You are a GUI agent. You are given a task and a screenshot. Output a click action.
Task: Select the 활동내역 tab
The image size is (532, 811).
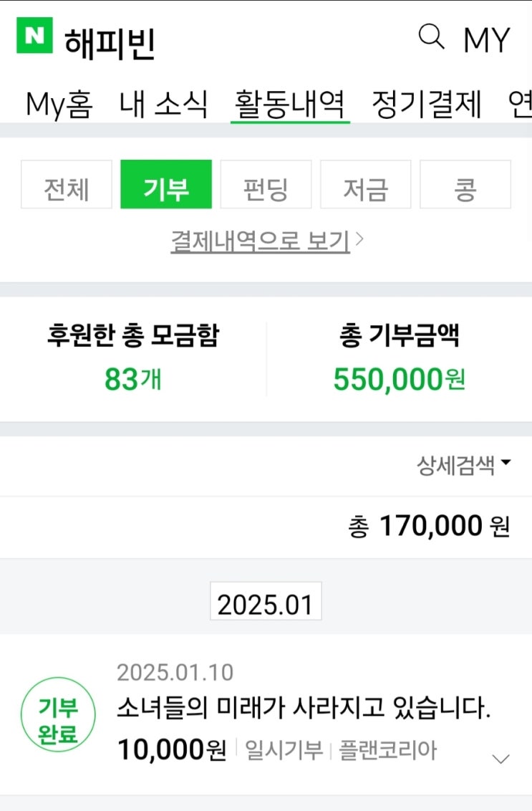tap(290, 105)
